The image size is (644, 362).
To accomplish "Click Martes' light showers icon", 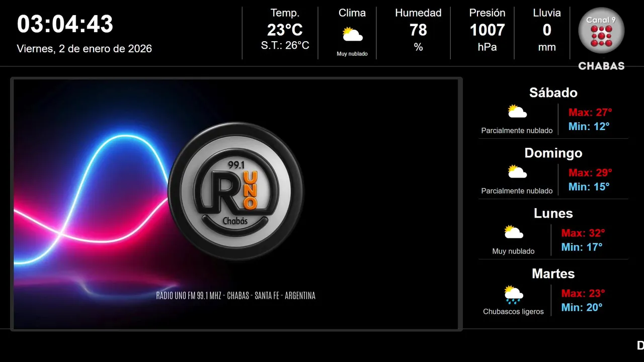I will tap(514, 294).
